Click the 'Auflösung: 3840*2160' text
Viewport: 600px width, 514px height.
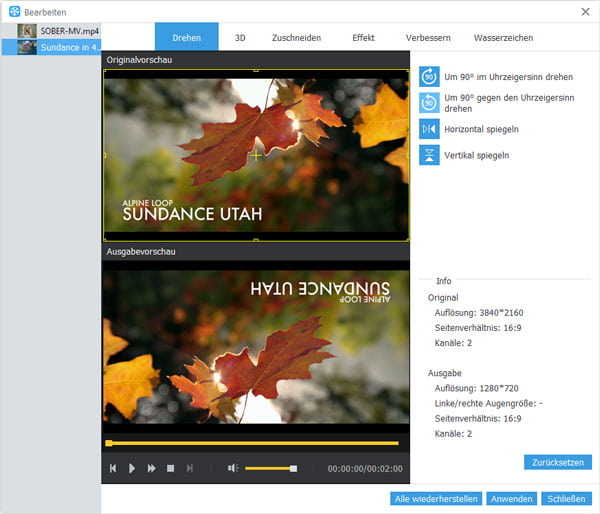[x=479, y=313]
